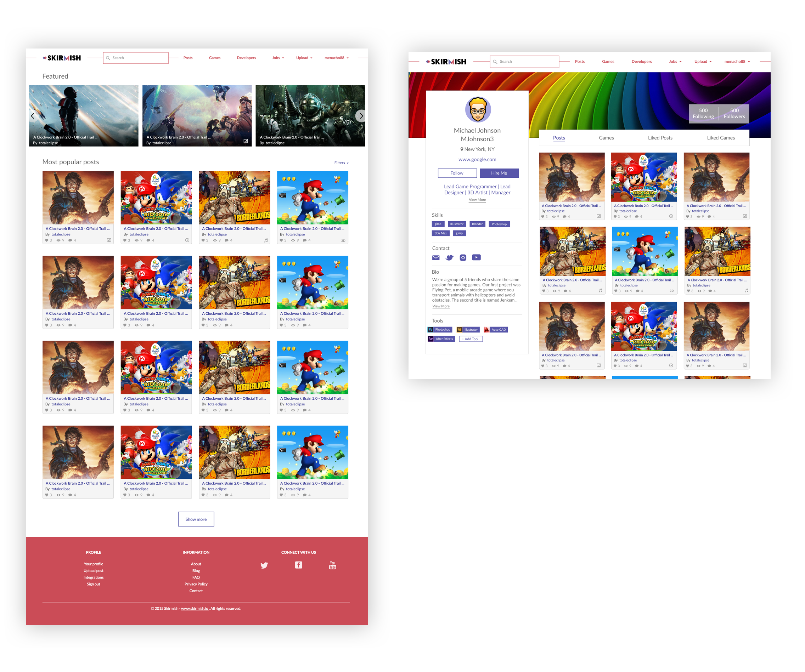The width and height of the screenshot is (805, 672).
Task: Switch to the Liked Posts tab
Action: point(660,137)
